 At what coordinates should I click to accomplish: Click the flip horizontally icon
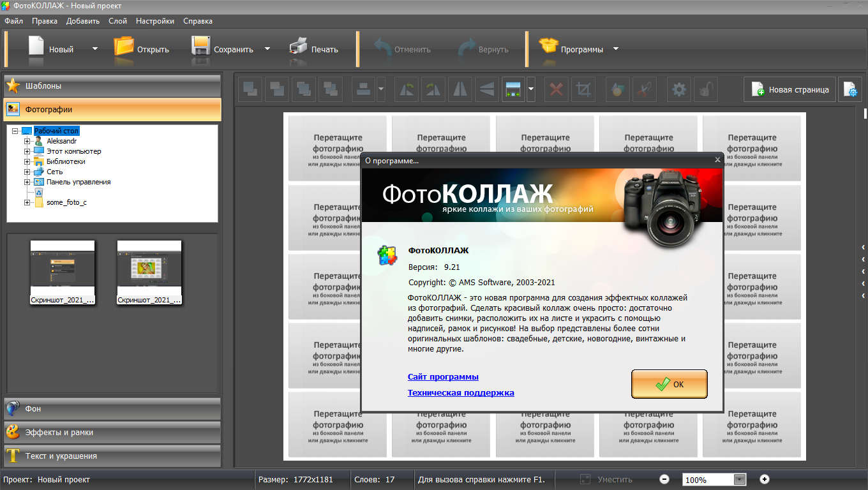460,89
